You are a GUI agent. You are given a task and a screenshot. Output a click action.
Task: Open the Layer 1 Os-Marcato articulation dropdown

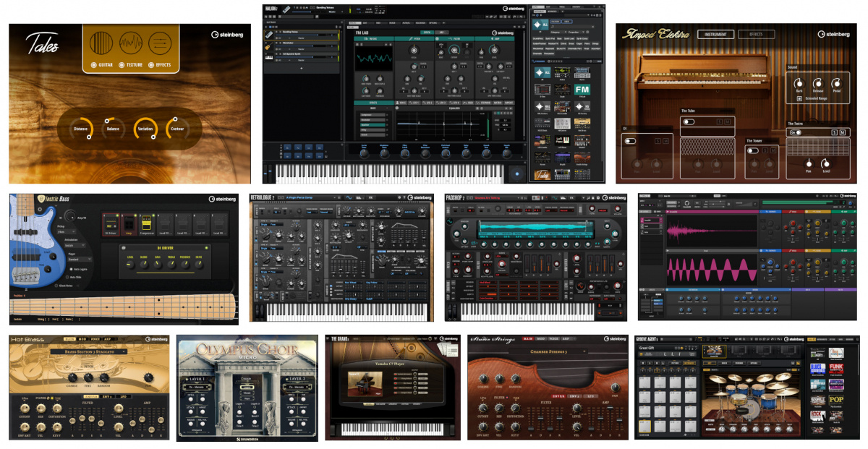coord(196,386)
